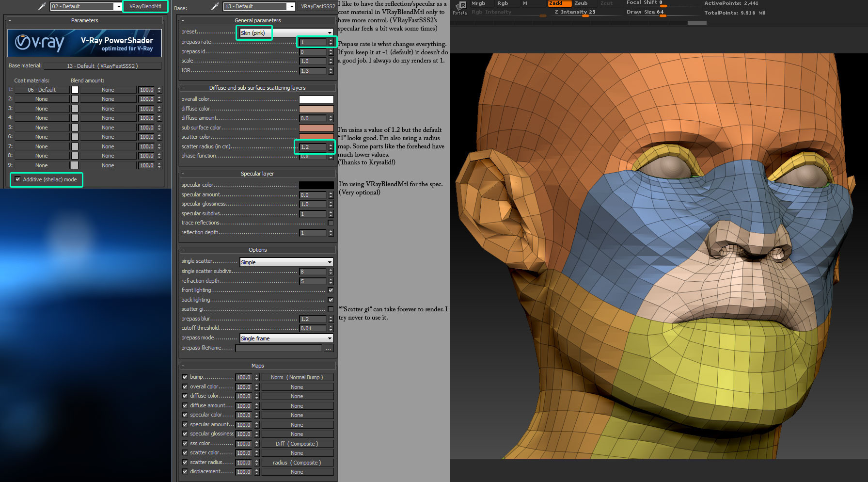Click the IOR value field
This screenshot has height=482, width=868.
pyautogui.click(x=313, y=71)
